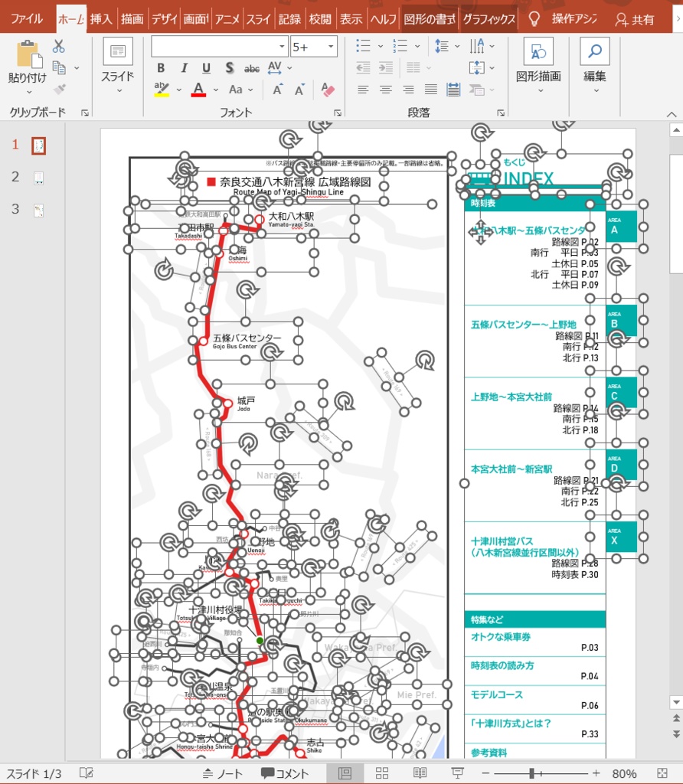Toggle Underline formatting

[207, 68]
